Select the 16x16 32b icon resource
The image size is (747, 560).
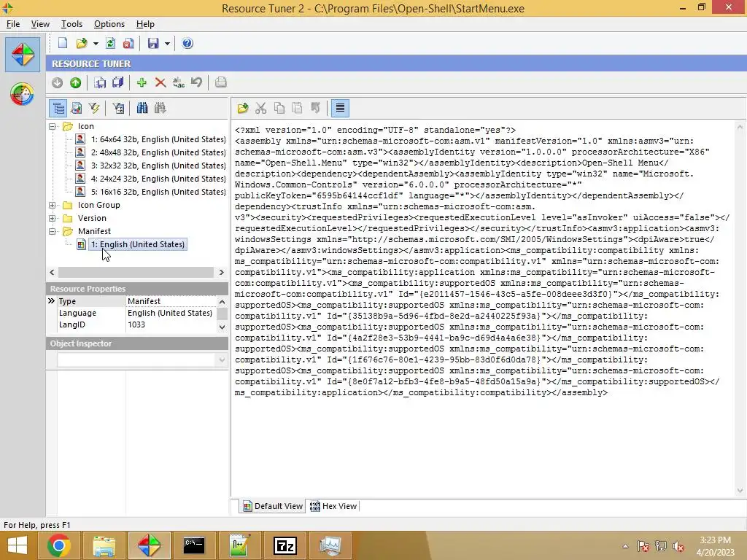158,192
